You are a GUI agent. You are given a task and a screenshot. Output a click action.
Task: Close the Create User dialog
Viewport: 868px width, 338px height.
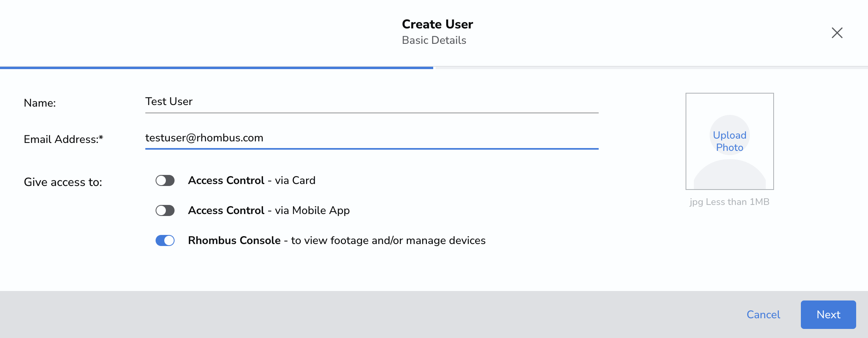837,33
